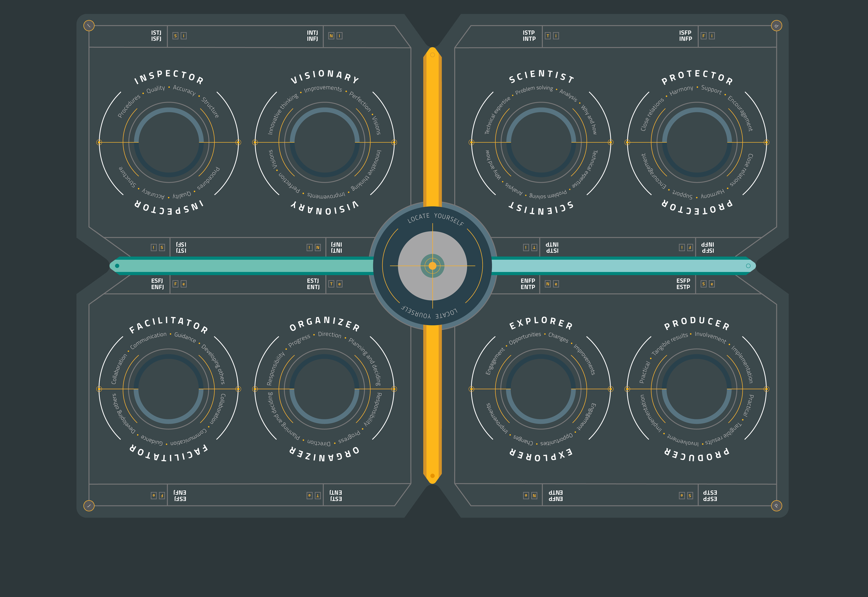Click the upright ESFP ESTP label
Viewport: 868px width, 597px height.
point(683,284)
